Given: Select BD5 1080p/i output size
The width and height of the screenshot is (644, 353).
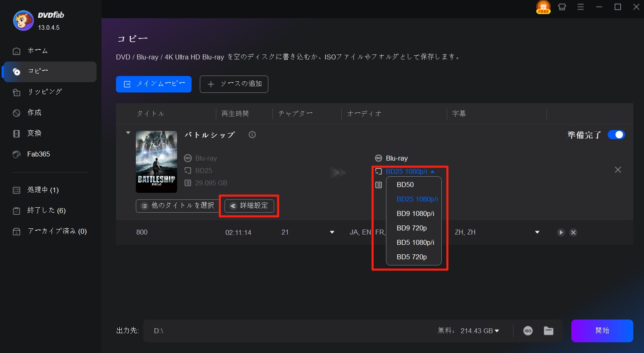Looking at the screenshot, I should coord(414,242).
